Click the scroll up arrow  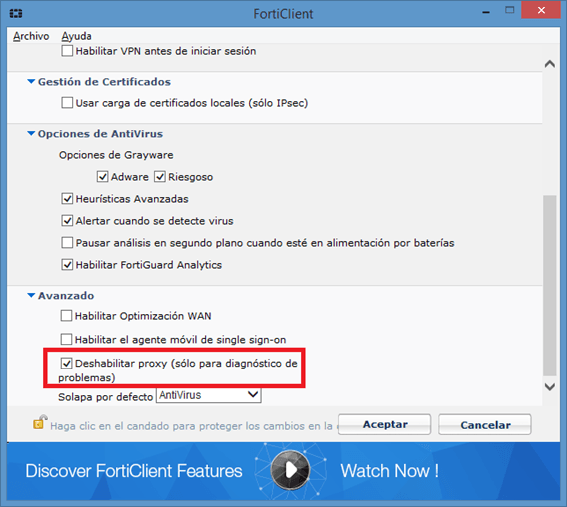click(550, 64)
